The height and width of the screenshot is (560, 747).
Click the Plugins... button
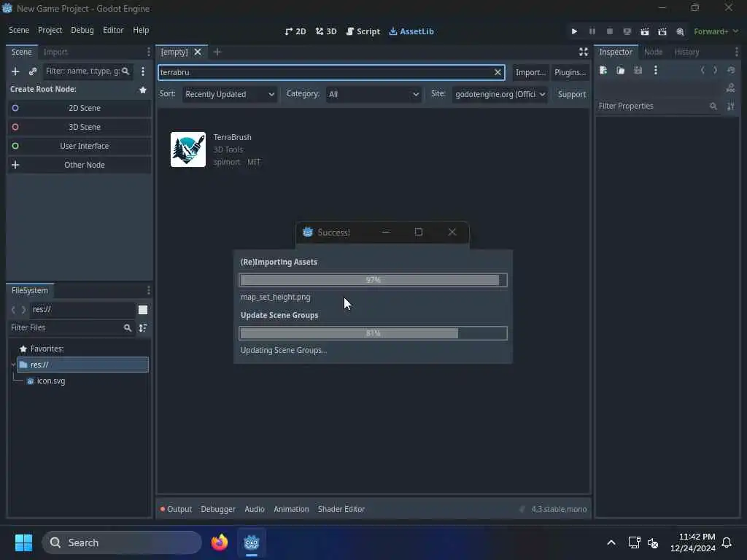(570, 72)
